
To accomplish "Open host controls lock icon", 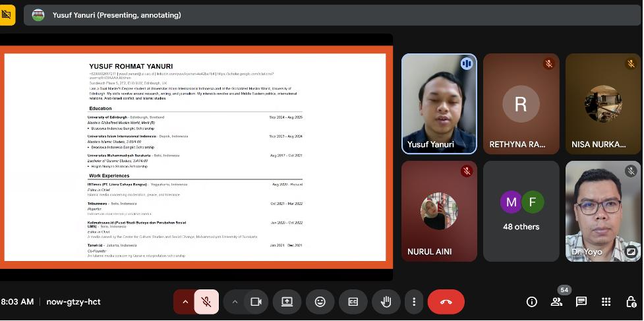I will click(x=631, y=302).
